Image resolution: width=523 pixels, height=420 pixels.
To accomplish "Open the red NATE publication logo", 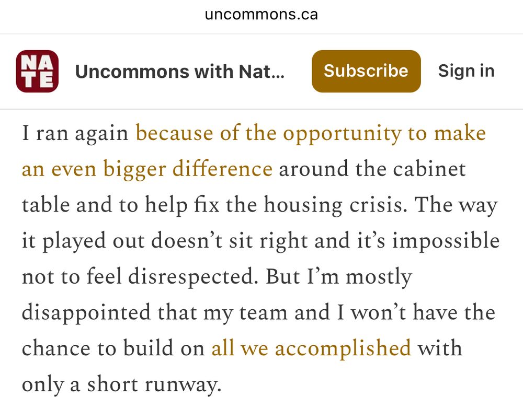I will click(37, 71).
